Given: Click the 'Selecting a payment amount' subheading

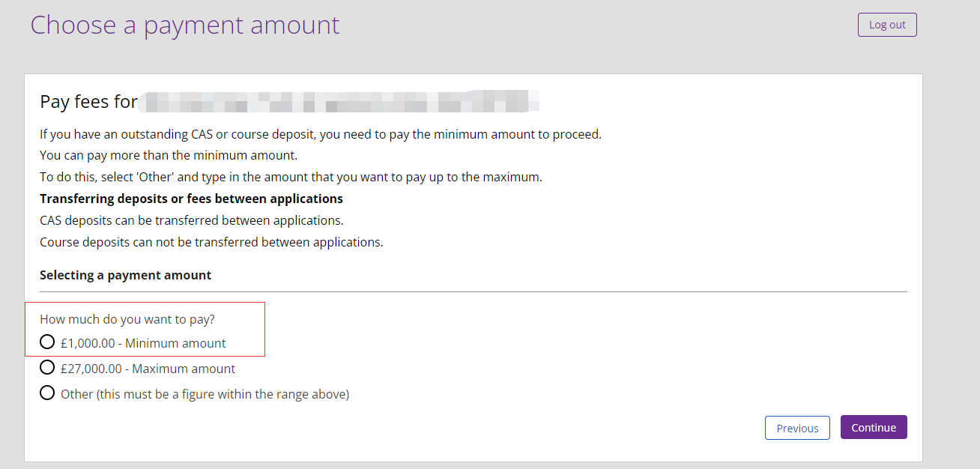Looking at the screenshot, I should point(125,275).
